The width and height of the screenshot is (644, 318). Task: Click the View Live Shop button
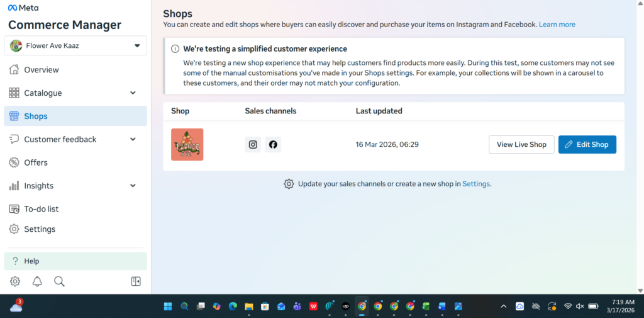point(521,144)
